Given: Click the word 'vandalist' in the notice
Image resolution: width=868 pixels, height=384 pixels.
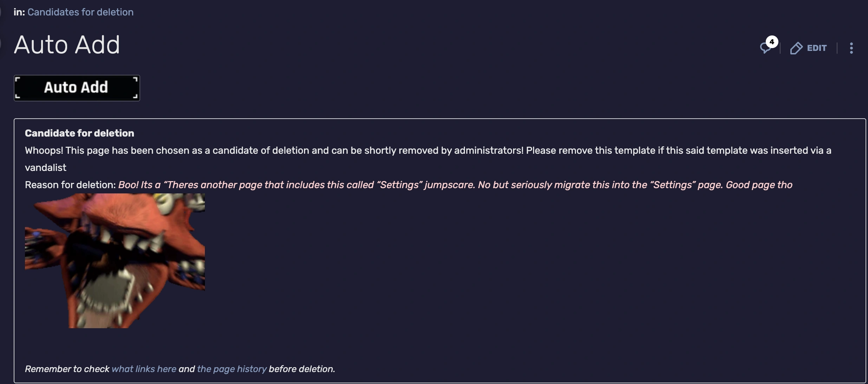Looking at the screenshot, I should coord(45,167).
